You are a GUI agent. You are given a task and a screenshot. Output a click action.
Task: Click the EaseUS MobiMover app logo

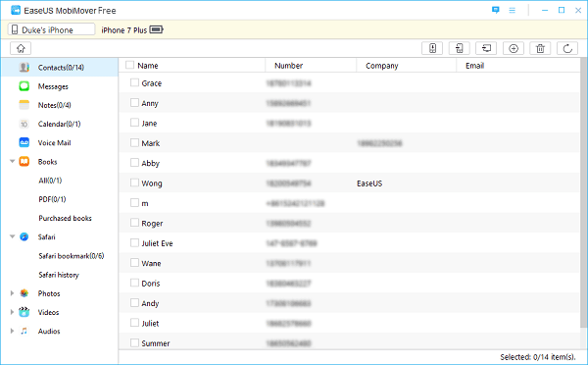tap(16, 10)
